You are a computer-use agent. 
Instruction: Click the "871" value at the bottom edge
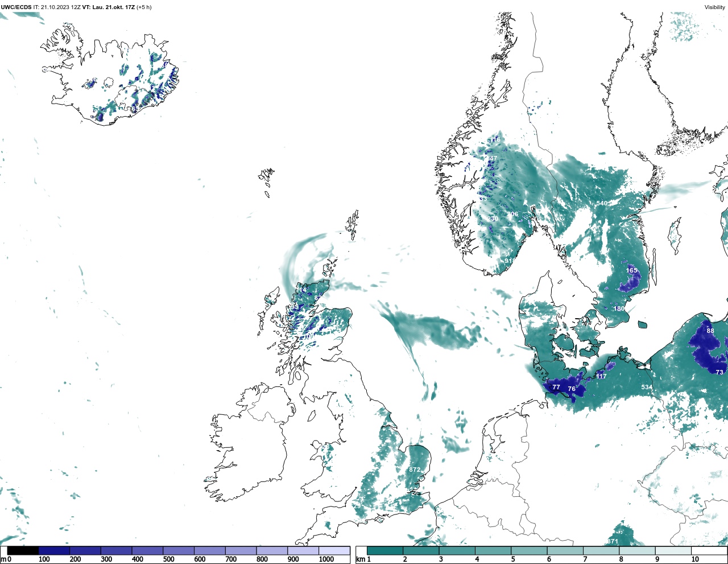[612, 541]
